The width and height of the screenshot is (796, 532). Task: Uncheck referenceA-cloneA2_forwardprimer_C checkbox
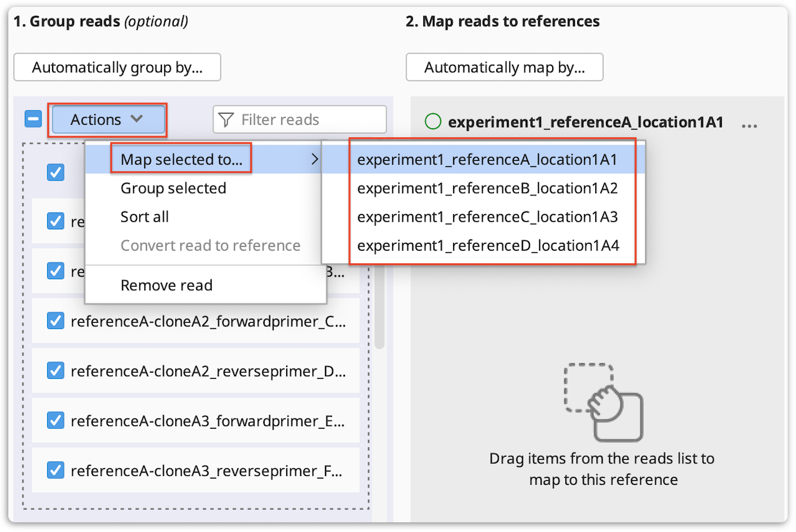(56, 321)
